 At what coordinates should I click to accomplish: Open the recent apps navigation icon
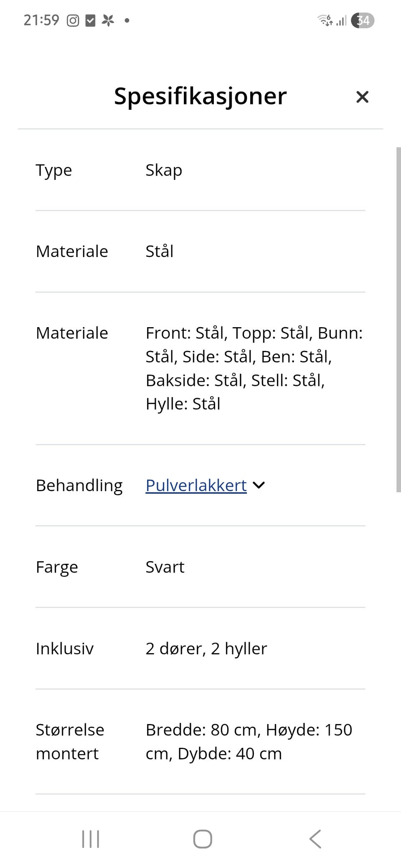pos(91,839)
